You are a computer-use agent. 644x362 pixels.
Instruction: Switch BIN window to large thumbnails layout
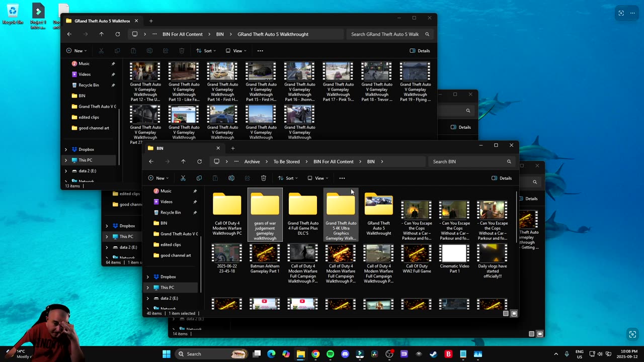coord(514,313)
